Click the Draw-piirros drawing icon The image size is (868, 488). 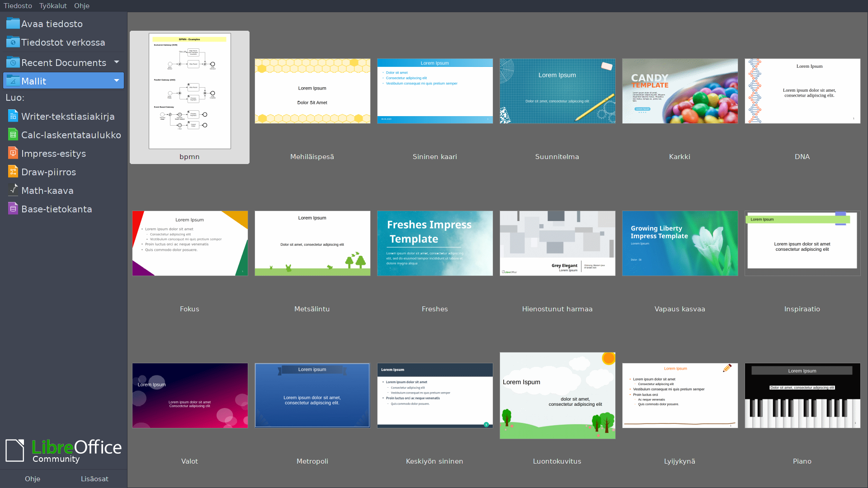click(x=13, y=172)
